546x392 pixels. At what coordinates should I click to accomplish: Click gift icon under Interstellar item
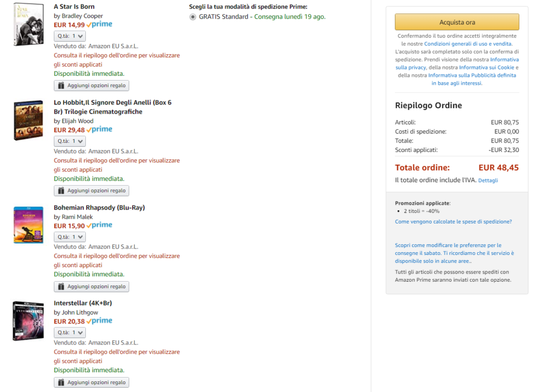tap(61, 382)
